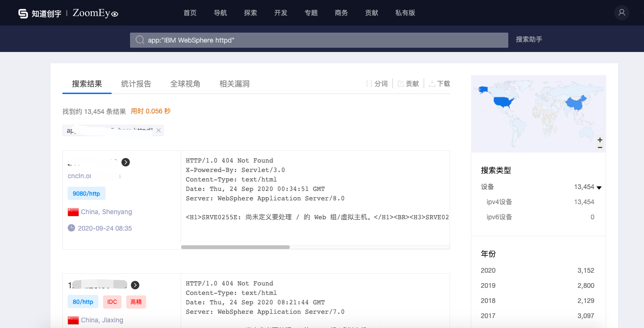Click the search magnifier icon
This screenshot has height=328, width=644.
point(139,40)
